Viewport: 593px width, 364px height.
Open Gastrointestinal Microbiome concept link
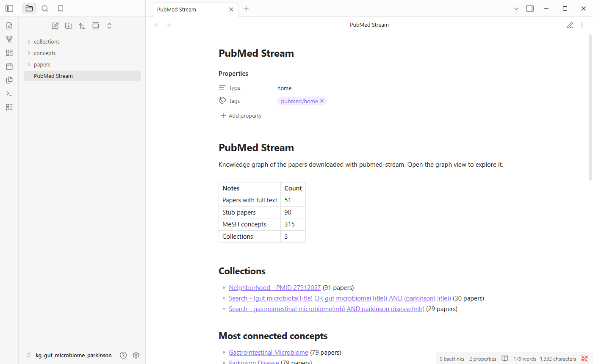pos(269,352)
